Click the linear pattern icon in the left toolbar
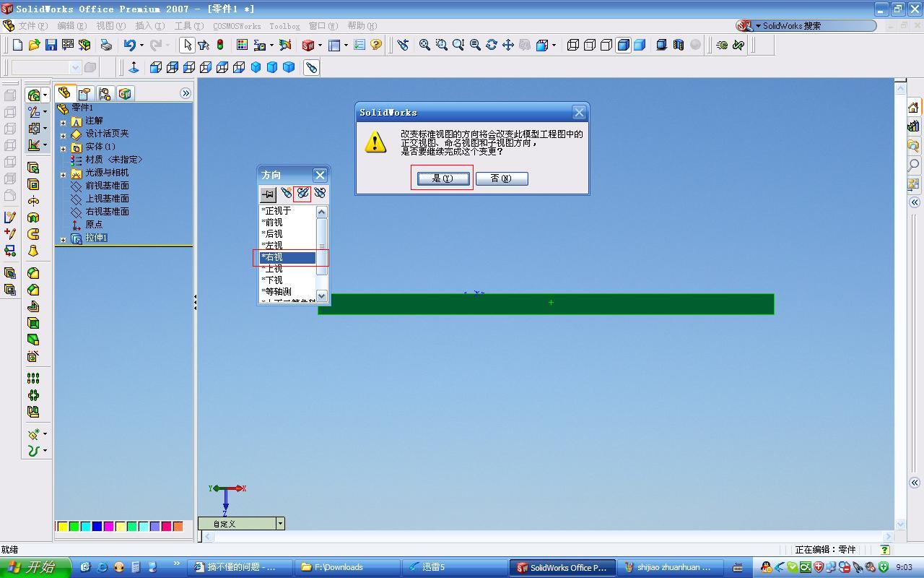Image resolution: width=924 pixels, height=578 pixels. tap(33, 378)
